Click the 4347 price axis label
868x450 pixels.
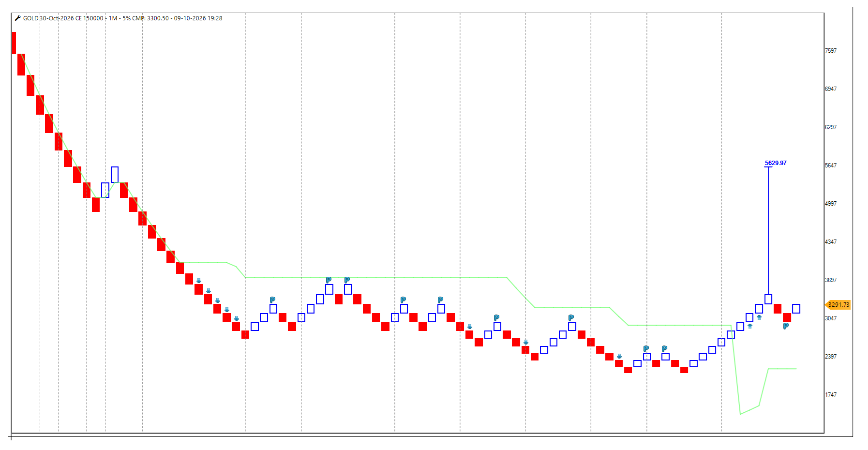click(x=831, y=242)
